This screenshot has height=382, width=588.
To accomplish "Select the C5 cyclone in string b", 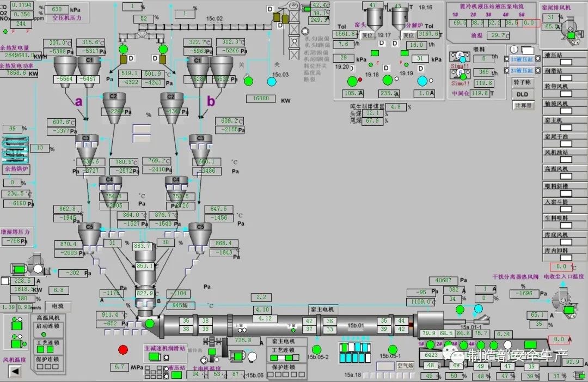I will tap(200, 237).
